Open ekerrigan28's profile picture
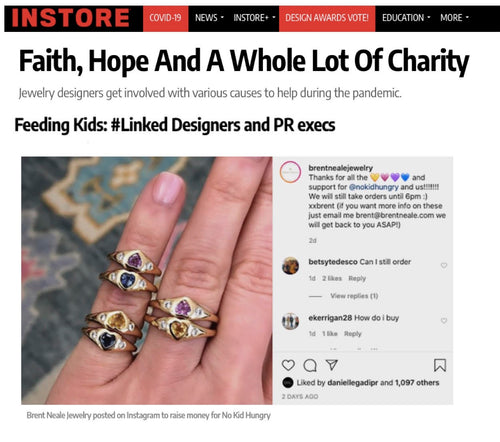Image resolution: width=500 pixels, height=442 pixels. tap(290, 321)
